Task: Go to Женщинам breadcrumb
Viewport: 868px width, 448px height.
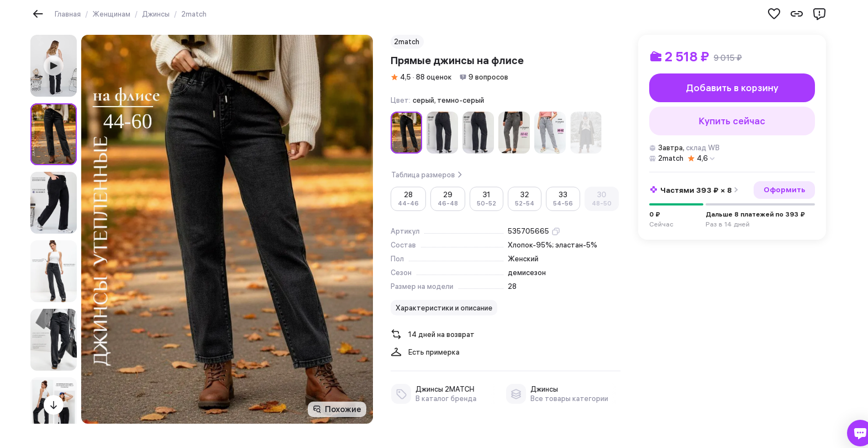Action: [x=112, y=14]
